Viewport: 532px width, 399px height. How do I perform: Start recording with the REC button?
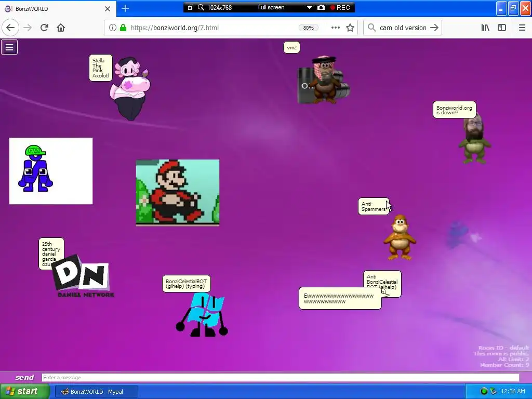340,7
